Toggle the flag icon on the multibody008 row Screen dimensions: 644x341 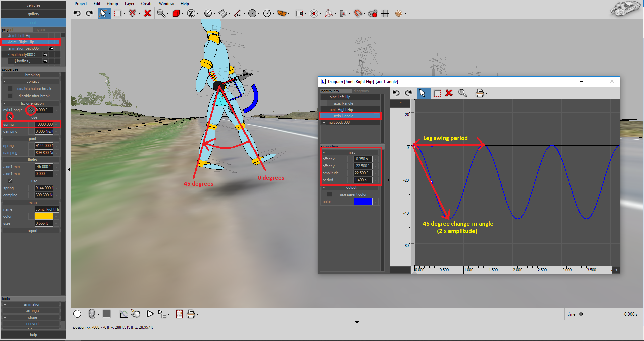[45, 55]
